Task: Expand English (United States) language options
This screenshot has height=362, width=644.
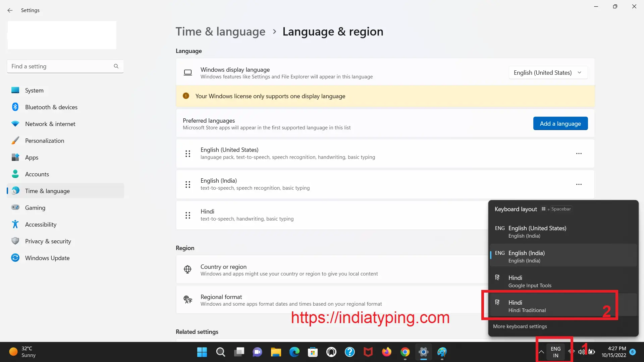Action: (x=579, y=154)
